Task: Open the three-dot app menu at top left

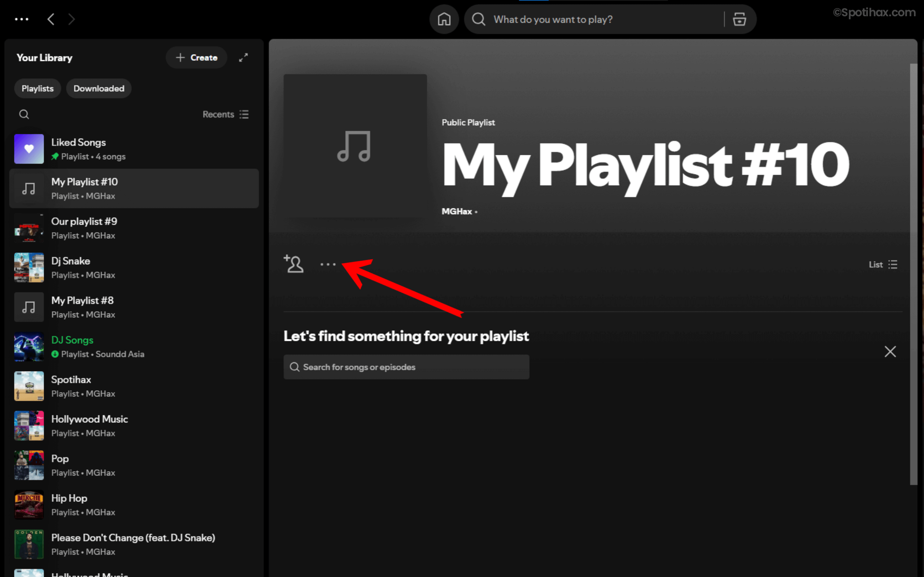Action: [21, 19]
